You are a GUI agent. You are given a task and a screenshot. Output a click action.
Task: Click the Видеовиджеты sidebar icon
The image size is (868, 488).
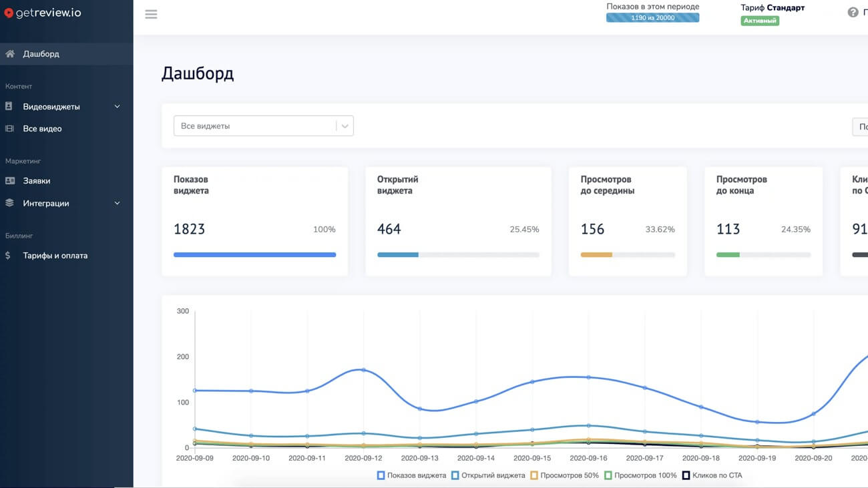point(9,107)
